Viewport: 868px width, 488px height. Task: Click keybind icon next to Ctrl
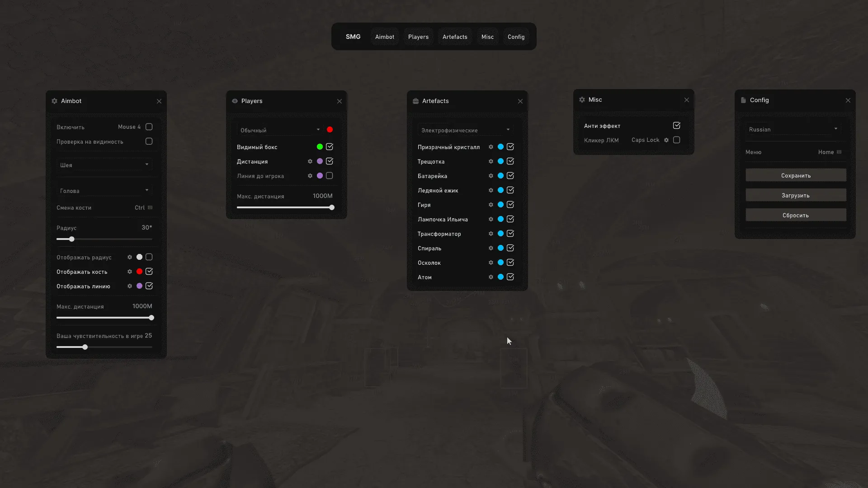[x=151, y=208]
